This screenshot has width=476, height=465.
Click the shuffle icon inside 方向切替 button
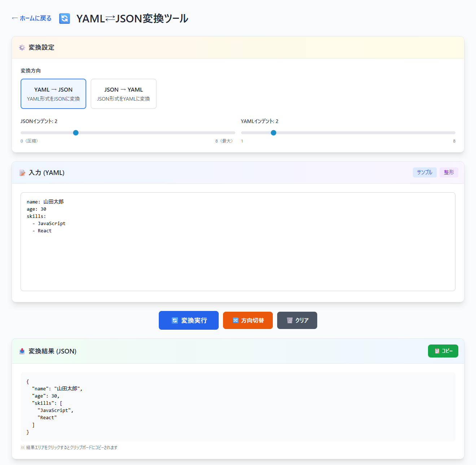click(236, 320)
